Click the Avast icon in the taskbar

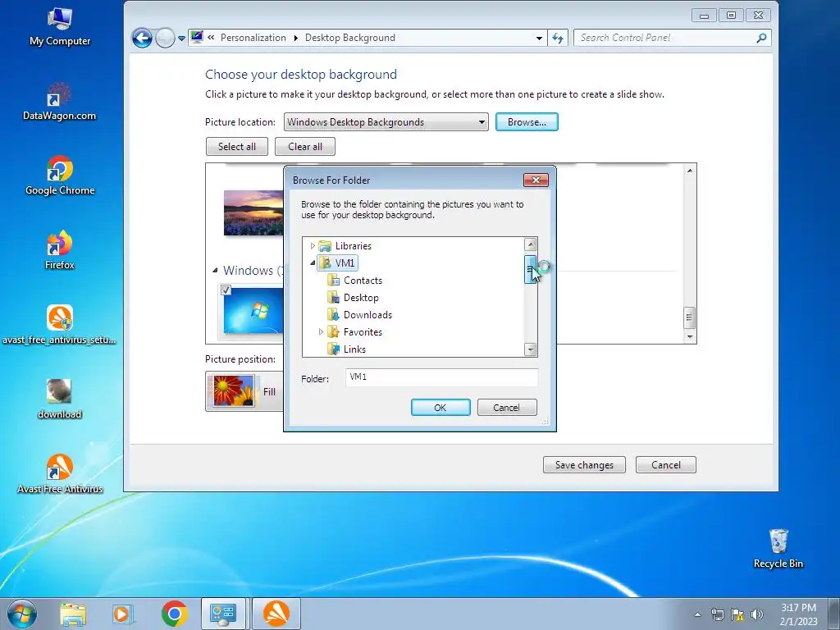tap(276, 614)
